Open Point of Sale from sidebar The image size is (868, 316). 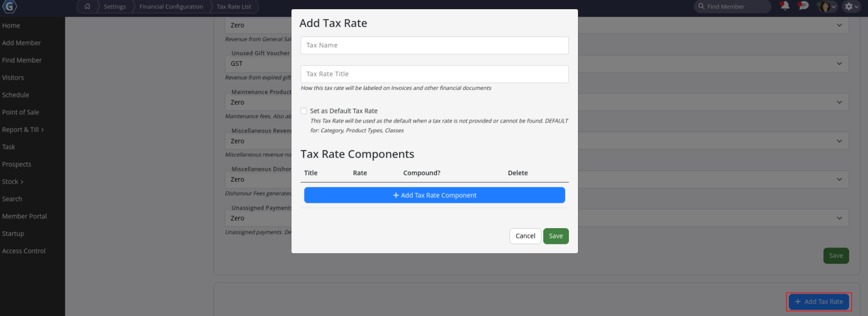click(x=20, y=112)
